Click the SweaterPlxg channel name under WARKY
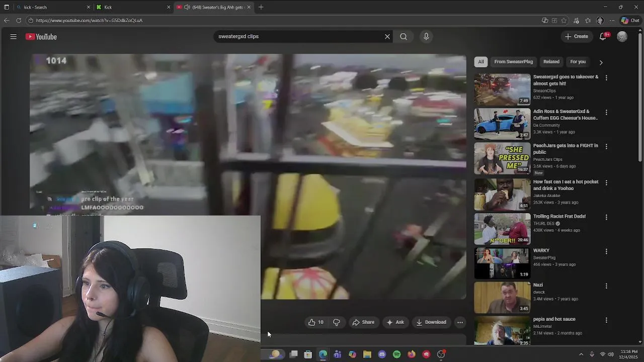This screenshot has width=644, height=362. coord(544,258)
